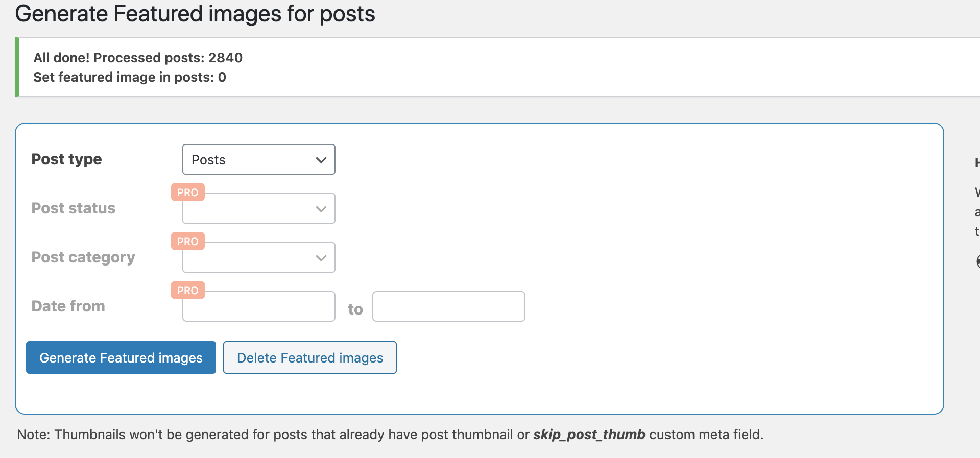Click the Post type dropdown chevron arrow
The image size is (980, 458).
coord(321,160)
